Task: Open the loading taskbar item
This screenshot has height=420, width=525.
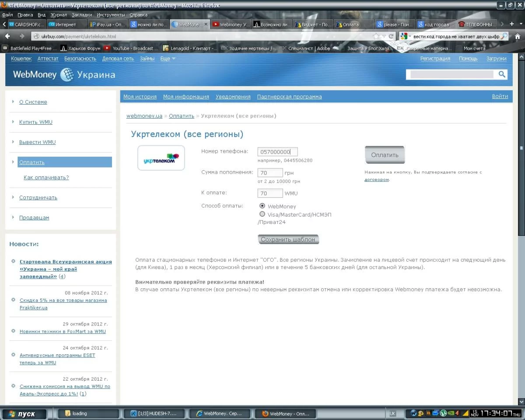Action: click(x=88, y=413)
